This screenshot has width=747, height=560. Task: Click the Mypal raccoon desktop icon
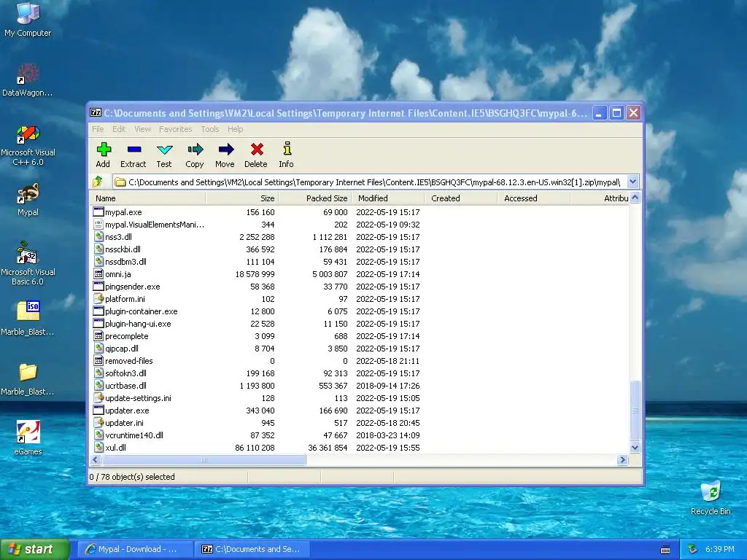tap(28, 194)
